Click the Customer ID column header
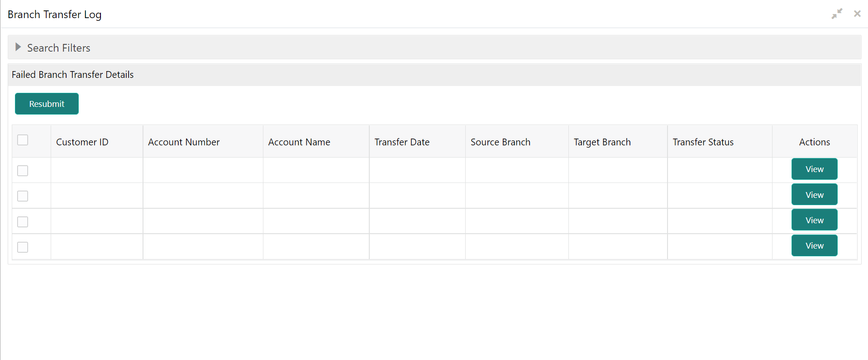868x360 pixels. pos(82,142)
